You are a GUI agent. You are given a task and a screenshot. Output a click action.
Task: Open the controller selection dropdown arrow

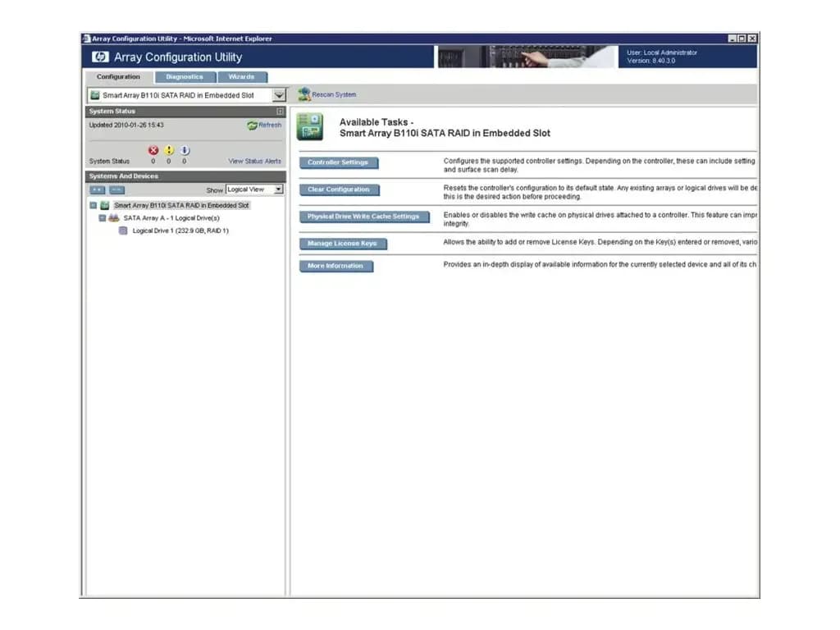[x=279, y=95]
